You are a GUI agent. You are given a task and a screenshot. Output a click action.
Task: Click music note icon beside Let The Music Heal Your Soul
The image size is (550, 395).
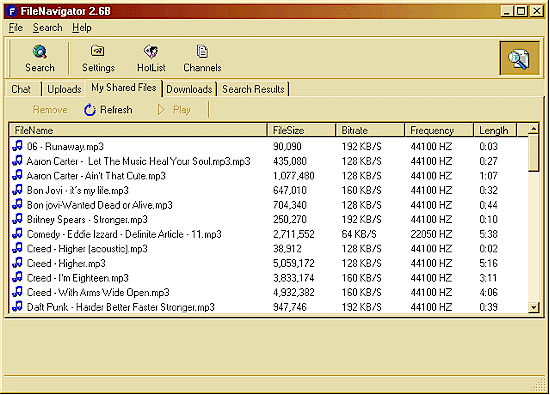pos(18,160)
